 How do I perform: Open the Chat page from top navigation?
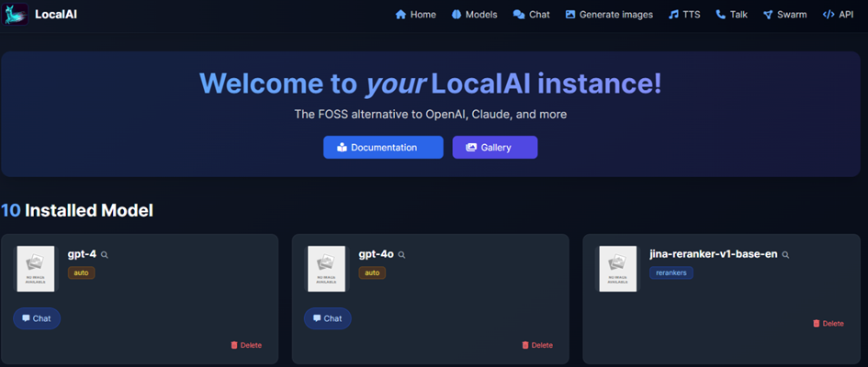(531, 15)
